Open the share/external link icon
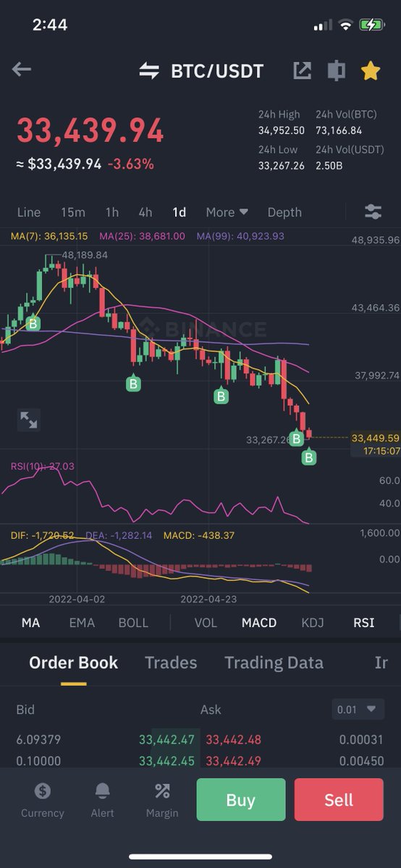This screenshot has height=868, width=401. pos(302,70)
